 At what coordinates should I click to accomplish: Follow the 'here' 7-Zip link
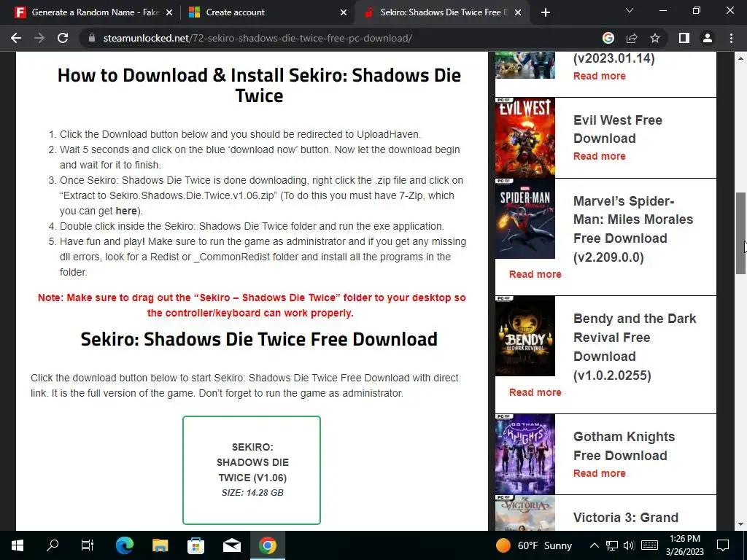coord(125,211)
